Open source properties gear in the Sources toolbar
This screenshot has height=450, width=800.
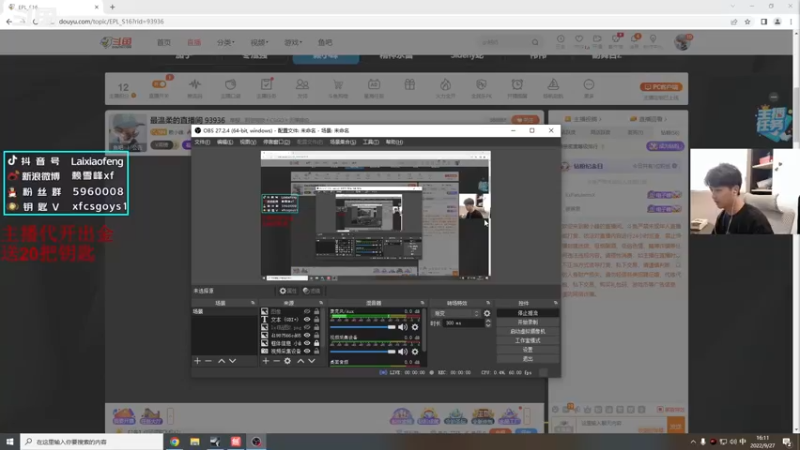(288, 361)
